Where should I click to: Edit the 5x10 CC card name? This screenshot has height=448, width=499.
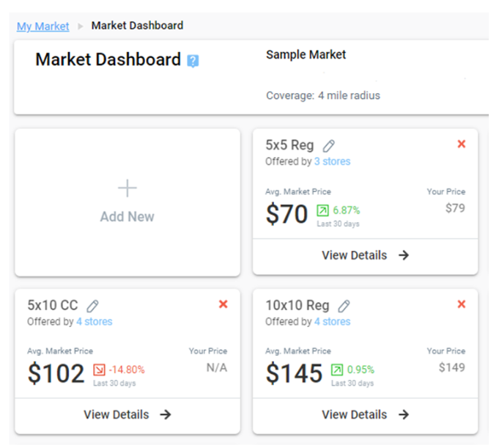pos(92,306)
